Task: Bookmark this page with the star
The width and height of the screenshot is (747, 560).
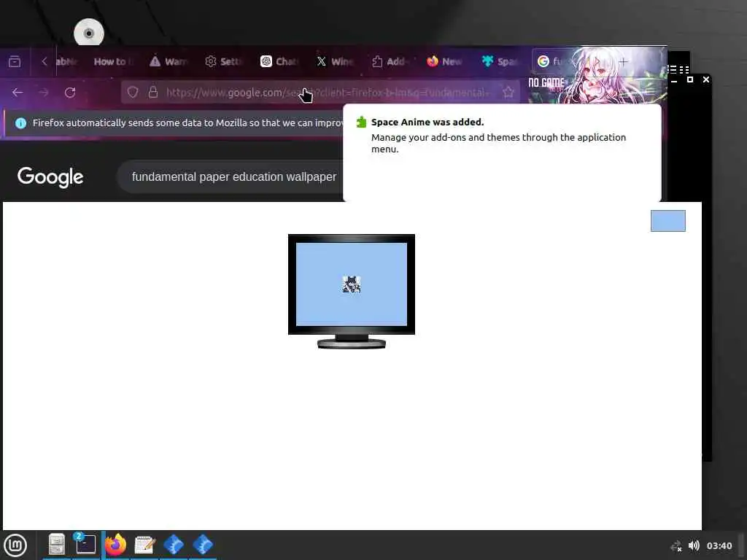Action: [x=508, y=92]
